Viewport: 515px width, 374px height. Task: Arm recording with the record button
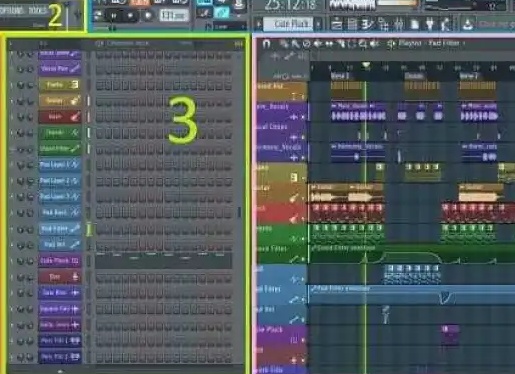point(148,16)
